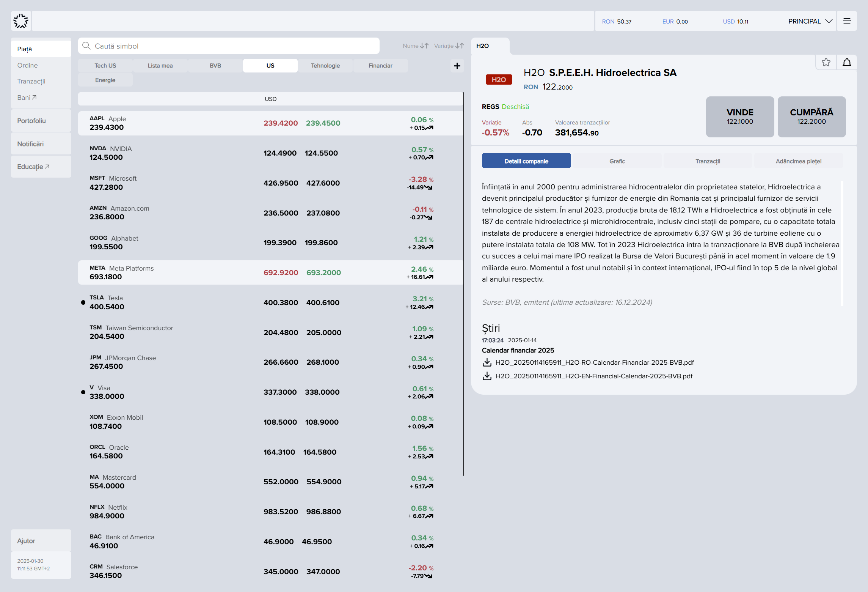The width and height of the screenshot is (868, 592).
Task: Open the hamburger menu icon
Action: (x=847, y=21)
